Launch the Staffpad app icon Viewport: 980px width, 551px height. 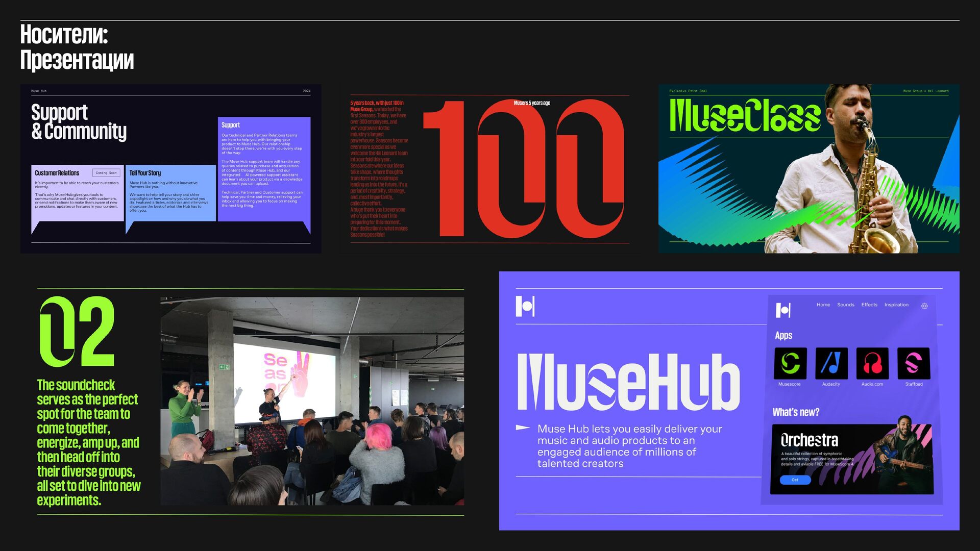(914, 363)
